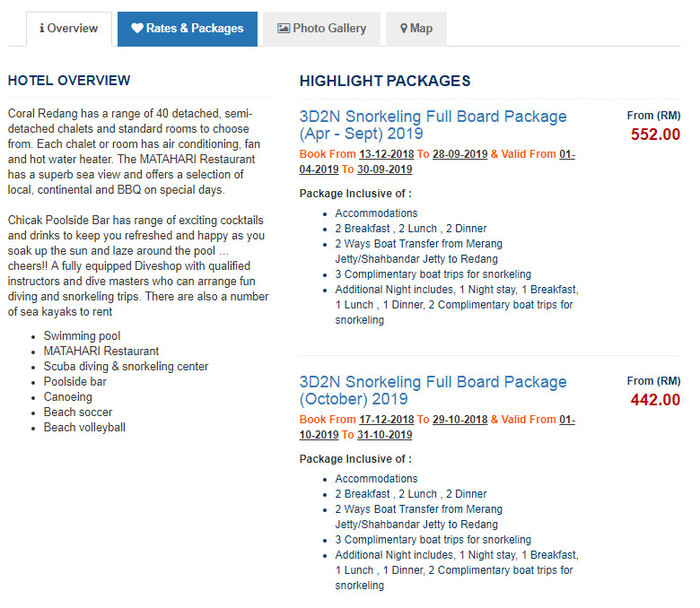Open the 3D2N Snorkeling Apr - Sept package
Image resolution: width=700 pixels, height=608 pixels.
pos(432,125)
